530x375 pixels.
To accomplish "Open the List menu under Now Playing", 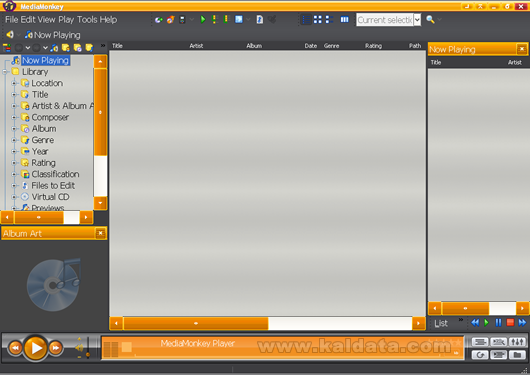I will click(x=441, y=324).
